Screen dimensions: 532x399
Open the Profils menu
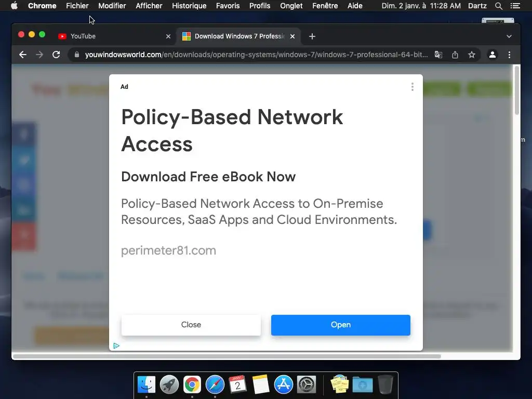tap(260, 6)
